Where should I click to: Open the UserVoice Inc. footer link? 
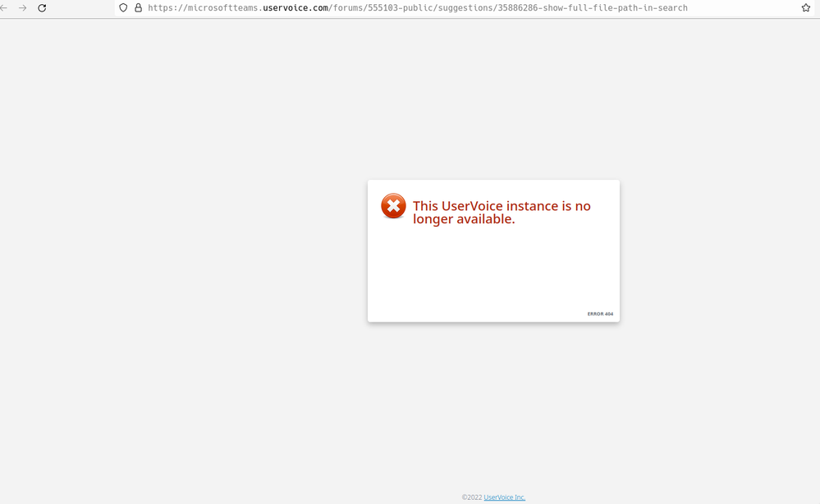(x=504, y=497)
